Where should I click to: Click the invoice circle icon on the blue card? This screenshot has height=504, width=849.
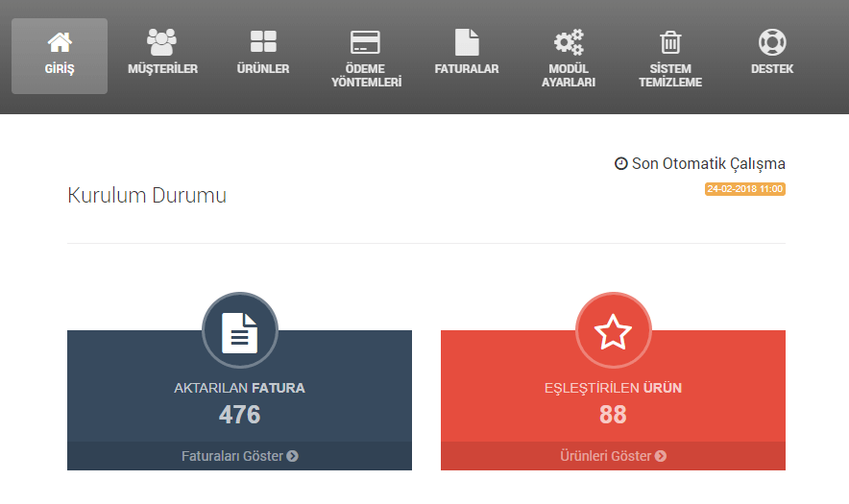(240, 330)
